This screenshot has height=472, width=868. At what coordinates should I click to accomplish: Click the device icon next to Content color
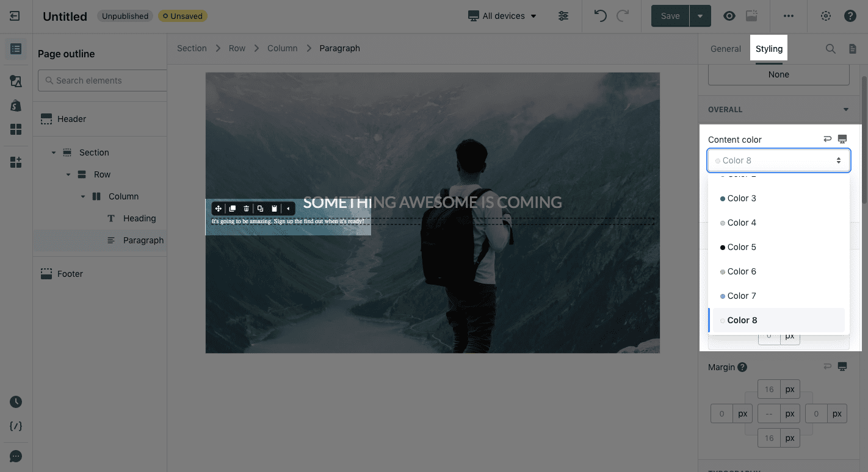[x=842, y=139]
